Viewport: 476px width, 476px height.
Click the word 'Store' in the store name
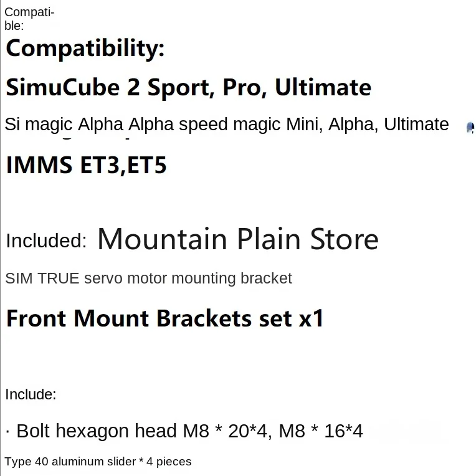pyautogui.click(x=345, y=239)
